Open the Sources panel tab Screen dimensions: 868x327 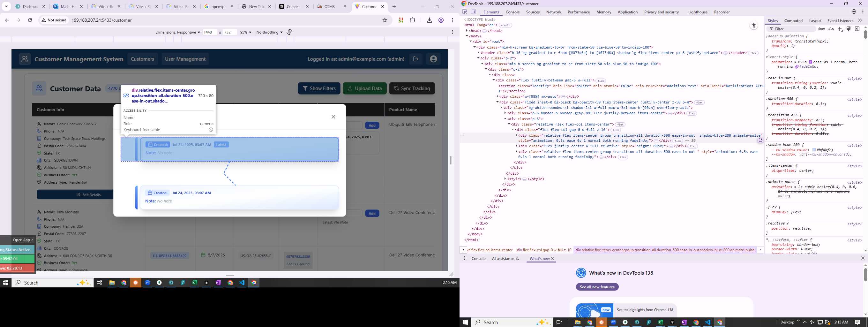pyautogui.click(x=533, y=12)
